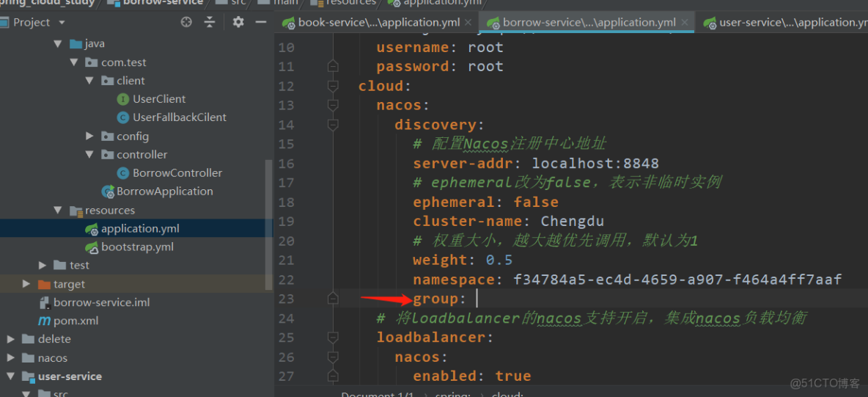This screenshot has width=868, height=397.
Task: Fold the loadbalancer block at line 25
Action: pyautogui.click(x=333, y=338)
